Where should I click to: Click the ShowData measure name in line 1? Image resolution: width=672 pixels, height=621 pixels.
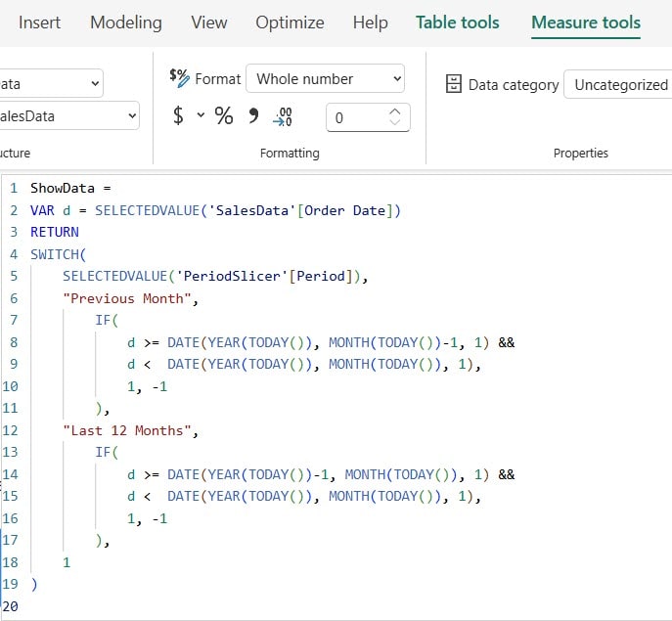click(63, 188)
